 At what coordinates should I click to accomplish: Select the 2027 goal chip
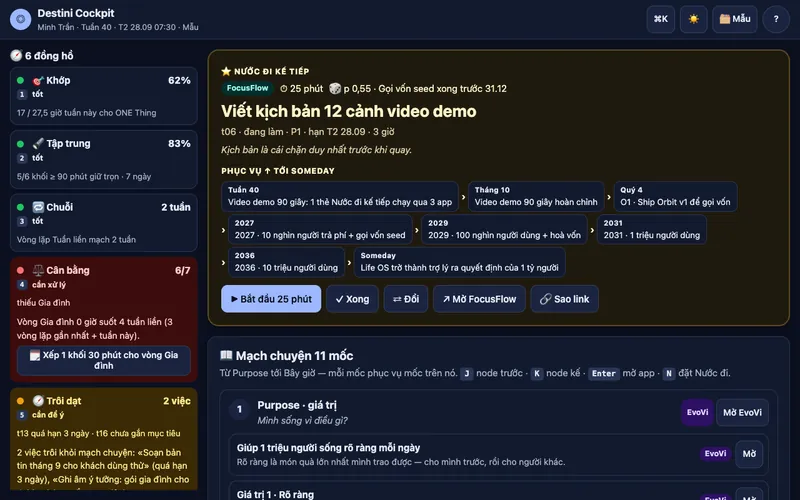click(320, 230)
